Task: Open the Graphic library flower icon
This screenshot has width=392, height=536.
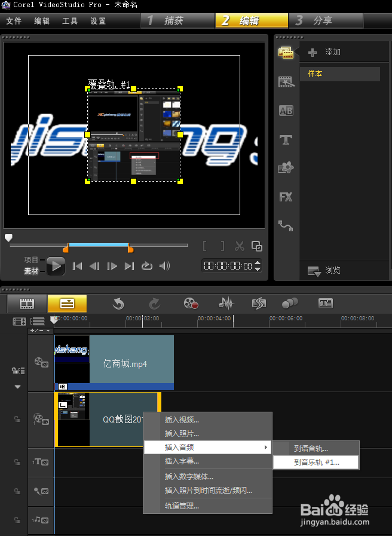Action: point(286,168)
